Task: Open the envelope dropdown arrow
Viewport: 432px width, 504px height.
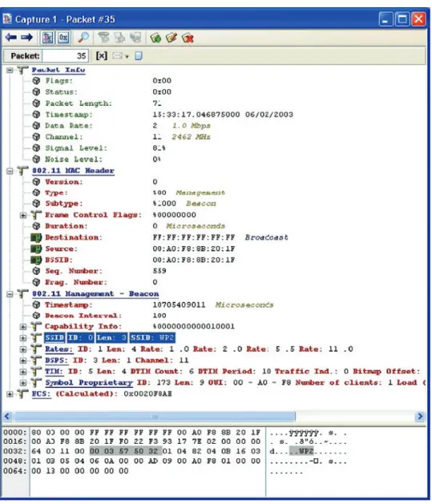Action: (x=127, y=57)
